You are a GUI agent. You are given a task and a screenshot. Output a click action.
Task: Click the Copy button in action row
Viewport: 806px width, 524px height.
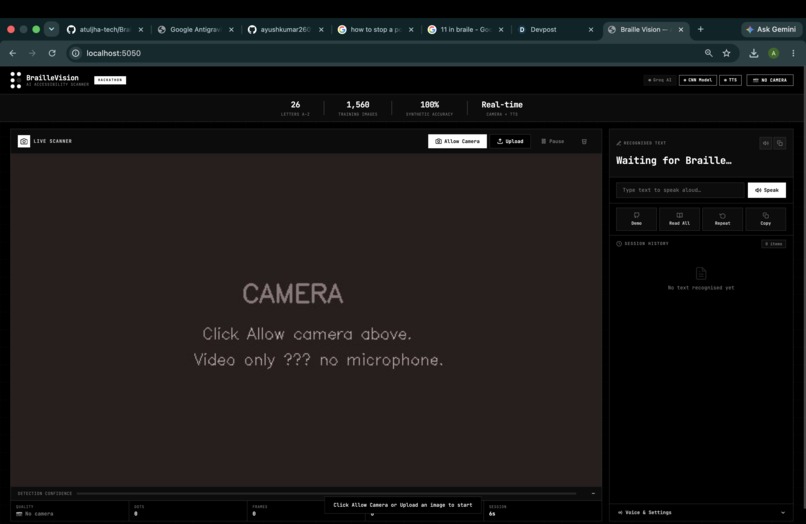pos(765,219)
